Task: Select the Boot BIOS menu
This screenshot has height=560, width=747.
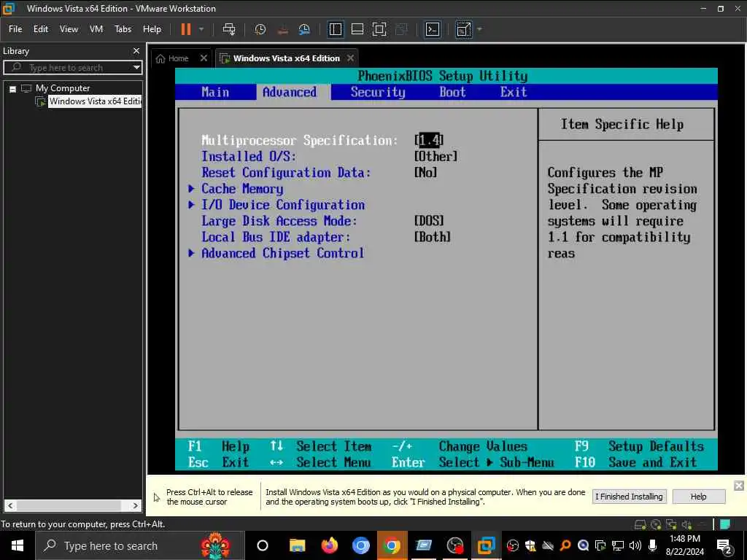Action: pos(452,92)
